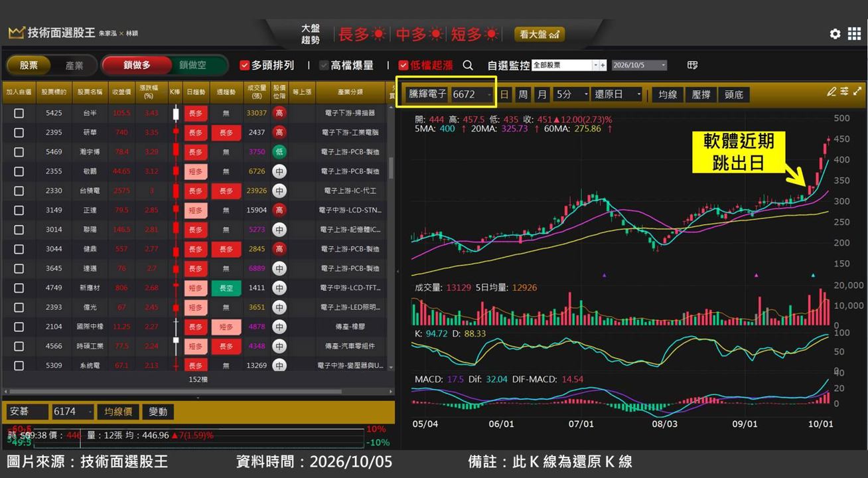Open chart indicator settings sliders icon
868x478 pixels.
(845, 92)
